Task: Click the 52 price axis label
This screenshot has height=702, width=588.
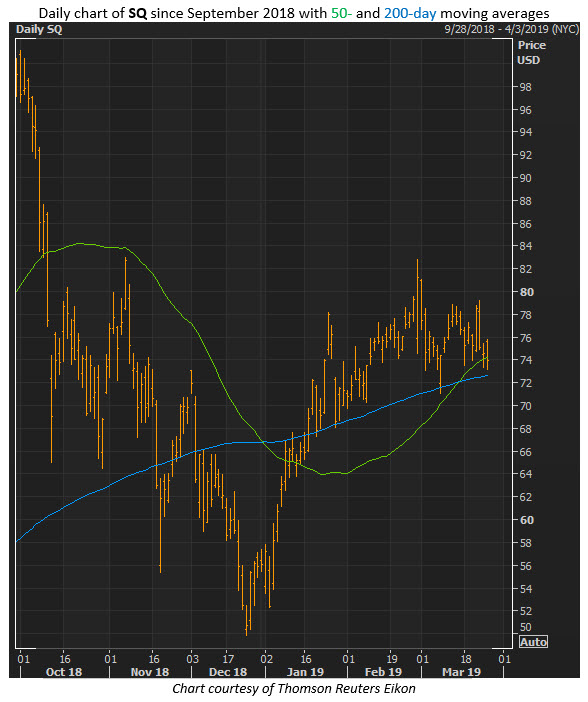Action: coord(525,611)
